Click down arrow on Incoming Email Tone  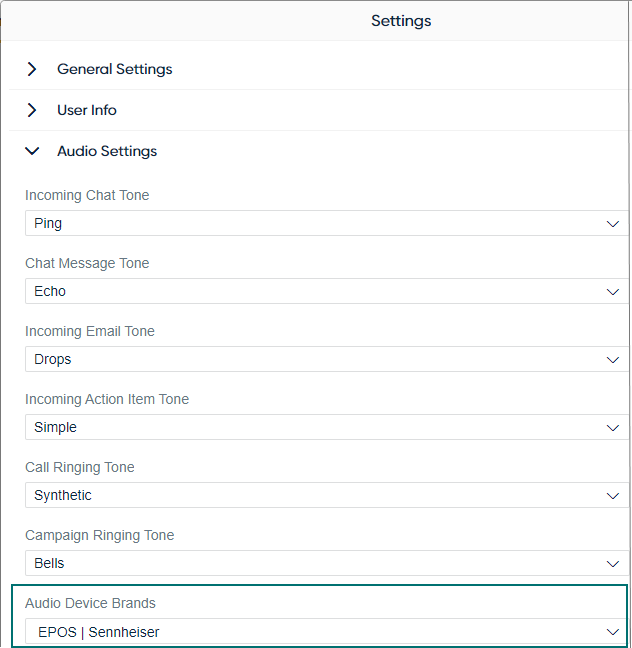pos(613,360)
